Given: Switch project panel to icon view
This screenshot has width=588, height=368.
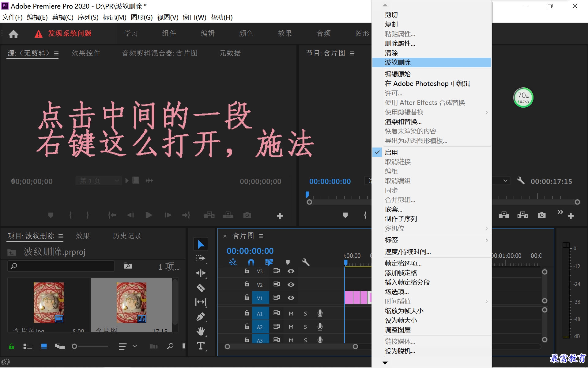Looking at the screenshot, I should click(44, 347).
